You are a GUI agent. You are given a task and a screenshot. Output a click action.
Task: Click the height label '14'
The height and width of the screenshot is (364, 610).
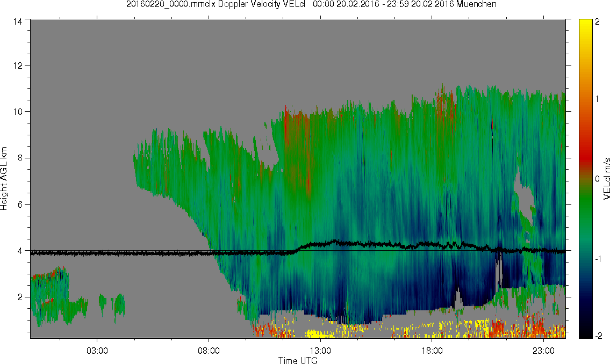pos(18,22)
